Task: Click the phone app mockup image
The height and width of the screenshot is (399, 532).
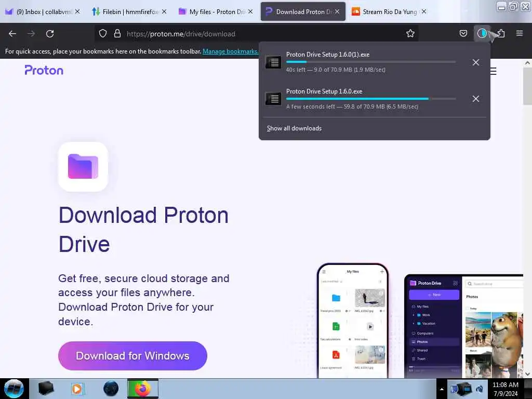Action: point(353,320)
